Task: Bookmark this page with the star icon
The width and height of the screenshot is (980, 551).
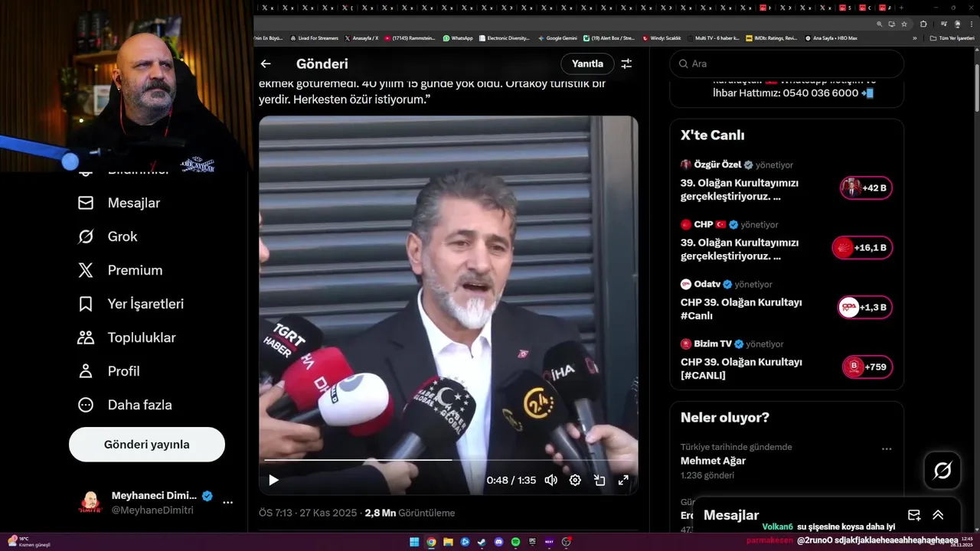Action: pos(904,24)
